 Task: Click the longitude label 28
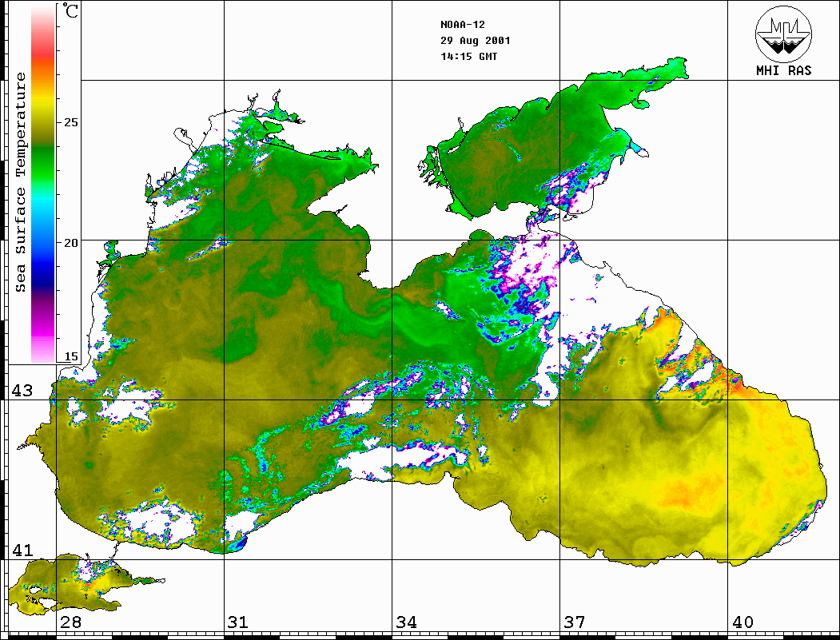click(x=70, y=622)
